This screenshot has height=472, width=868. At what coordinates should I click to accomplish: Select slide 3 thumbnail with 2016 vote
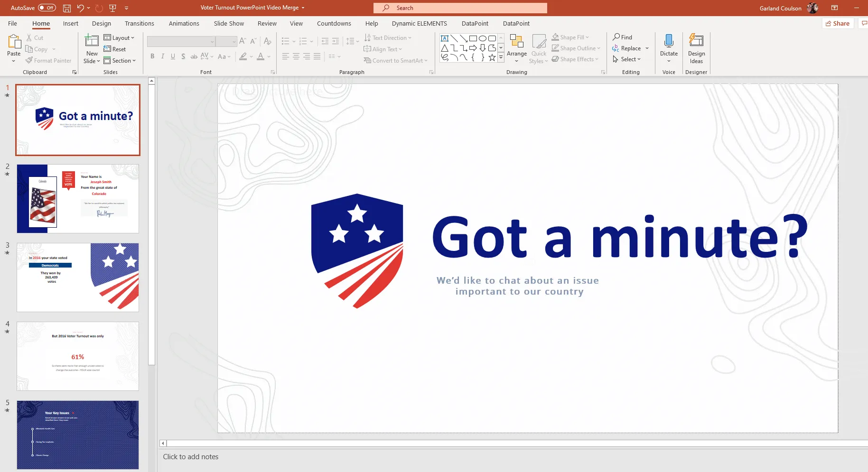pyautogui.click(x=78, y=278)
